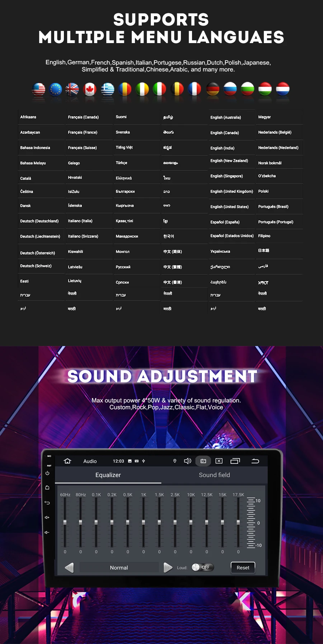Switch to the next equalizer preset
323x644 pixels.
coord(168,568)
